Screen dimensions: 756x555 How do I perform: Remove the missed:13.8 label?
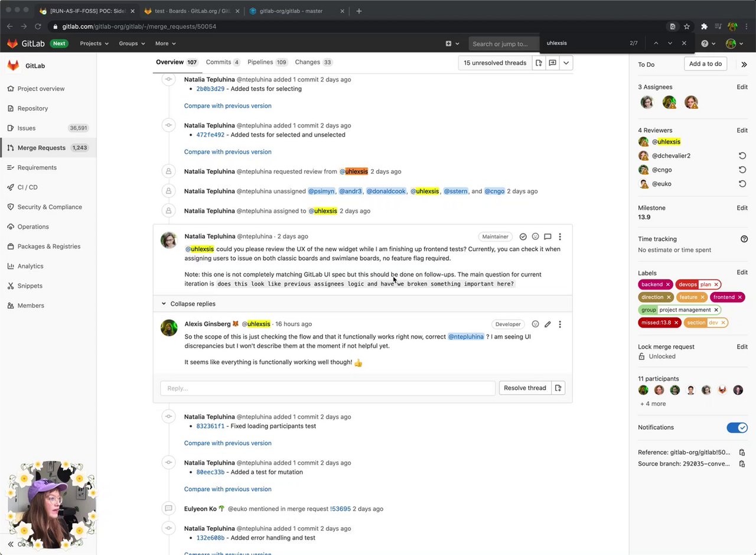[x=676, y=323]
